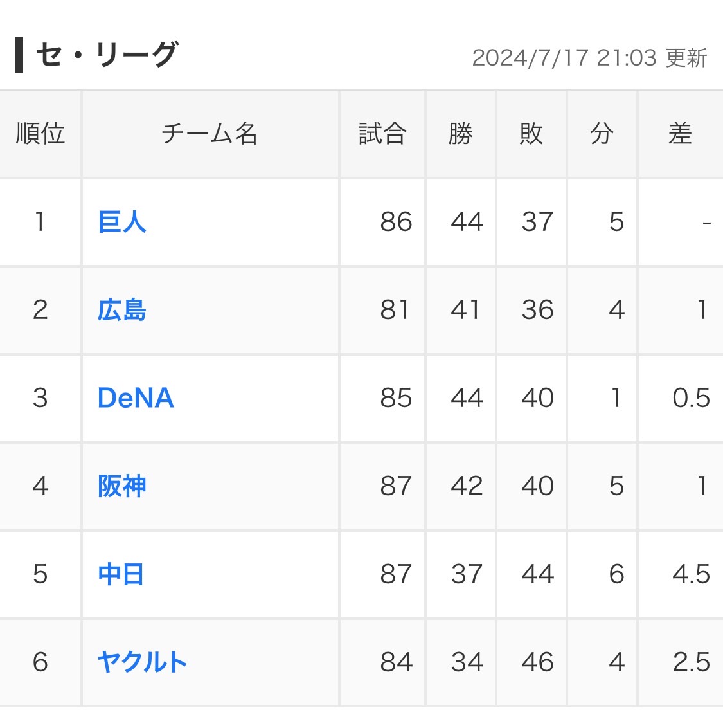Select the 分 column header
This screenshot has height=728, width=723.
[x=602, y=134]
